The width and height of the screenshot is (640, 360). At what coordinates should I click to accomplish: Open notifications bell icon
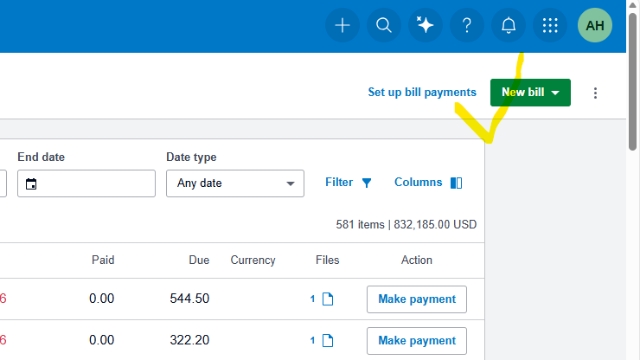tap(509, 25)
